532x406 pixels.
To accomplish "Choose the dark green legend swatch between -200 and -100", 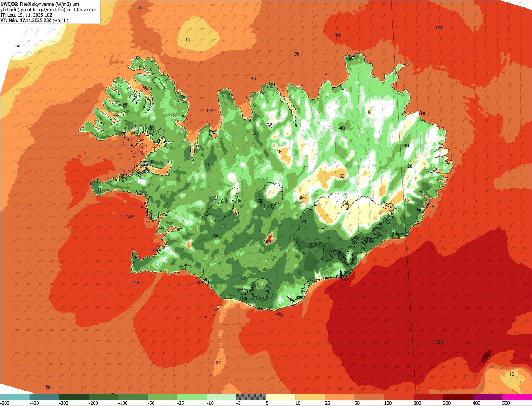I will click(x=103, y=397).
